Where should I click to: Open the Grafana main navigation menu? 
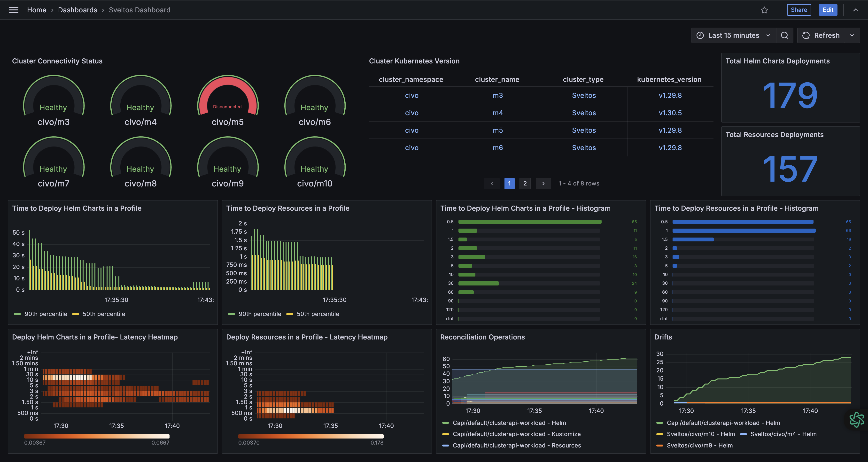pos(13,10)
